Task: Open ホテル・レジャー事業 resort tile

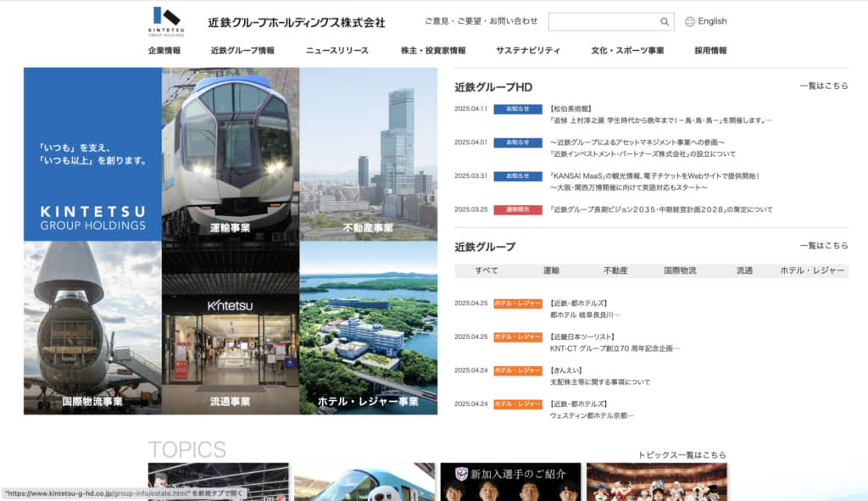Action: pyautogui.click(x=368, y=328)
